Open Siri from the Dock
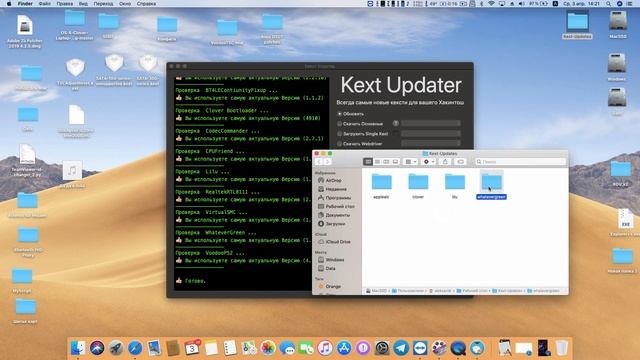 tap(97, 348)
